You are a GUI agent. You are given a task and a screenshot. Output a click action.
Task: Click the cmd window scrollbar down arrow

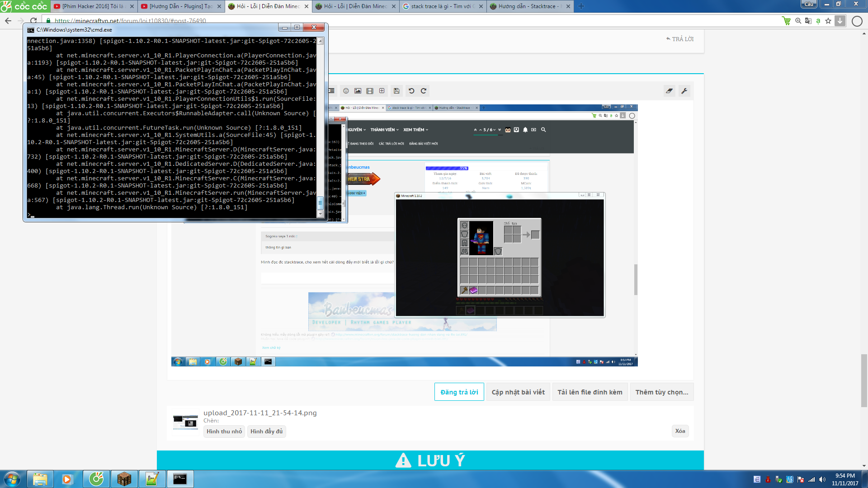321,214
